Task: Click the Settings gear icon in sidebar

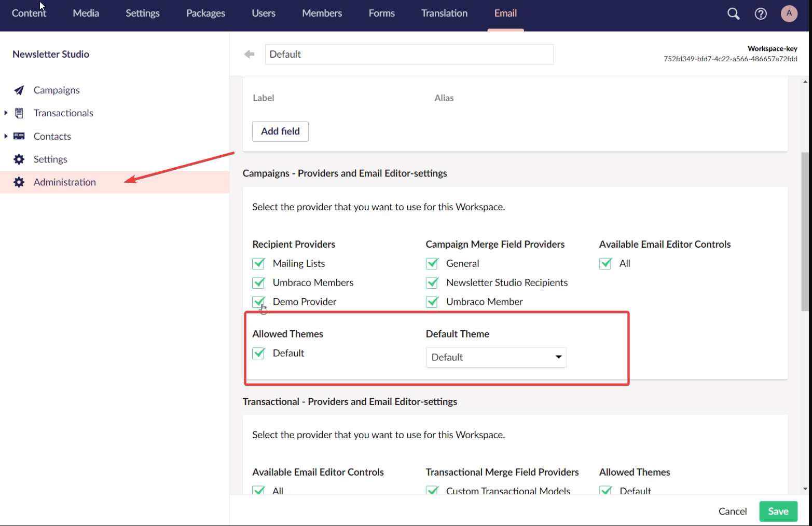Action: pyautogui.click(x=19, y=159)
